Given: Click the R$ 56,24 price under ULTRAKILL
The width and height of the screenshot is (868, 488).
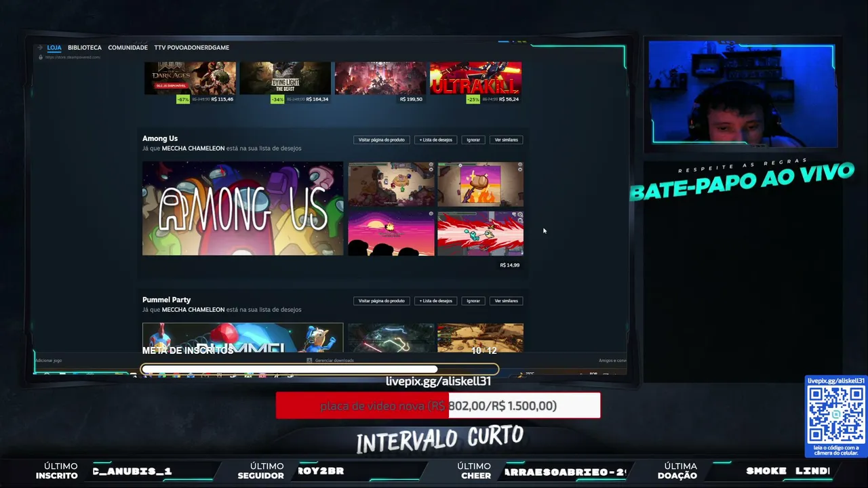Looking at the screenshot, I should pos(508,99).
